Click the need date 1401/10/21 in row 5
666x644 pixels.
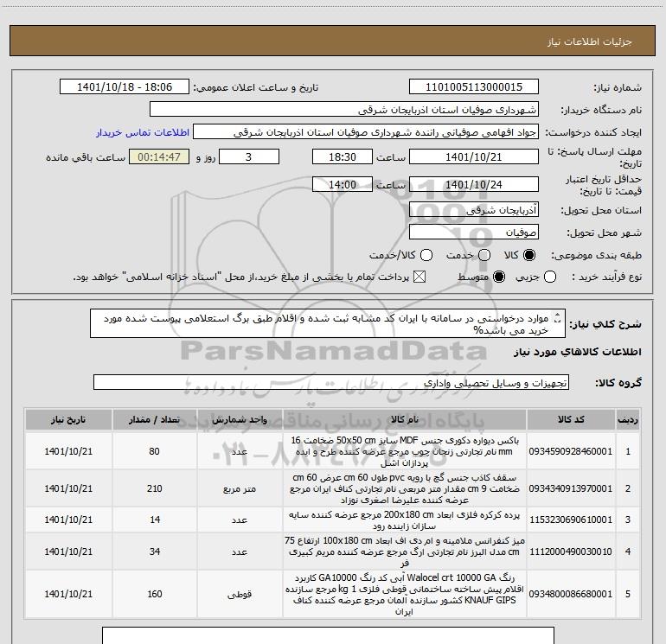coord(68,594)
